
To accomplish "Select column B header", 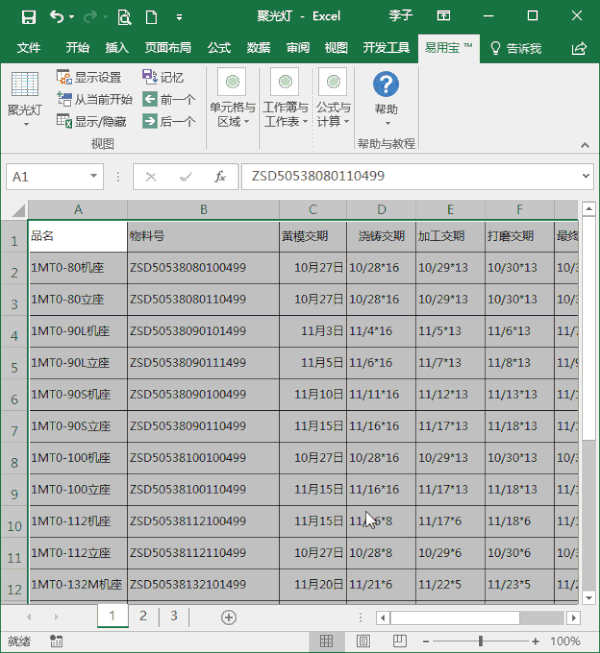I will 203,209.
